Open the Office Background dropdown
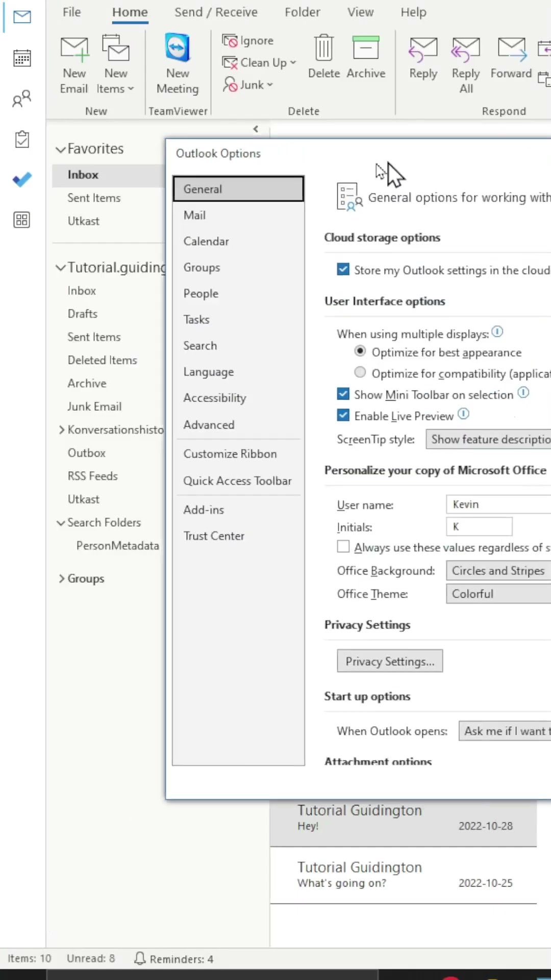 [x=498, y=570]
